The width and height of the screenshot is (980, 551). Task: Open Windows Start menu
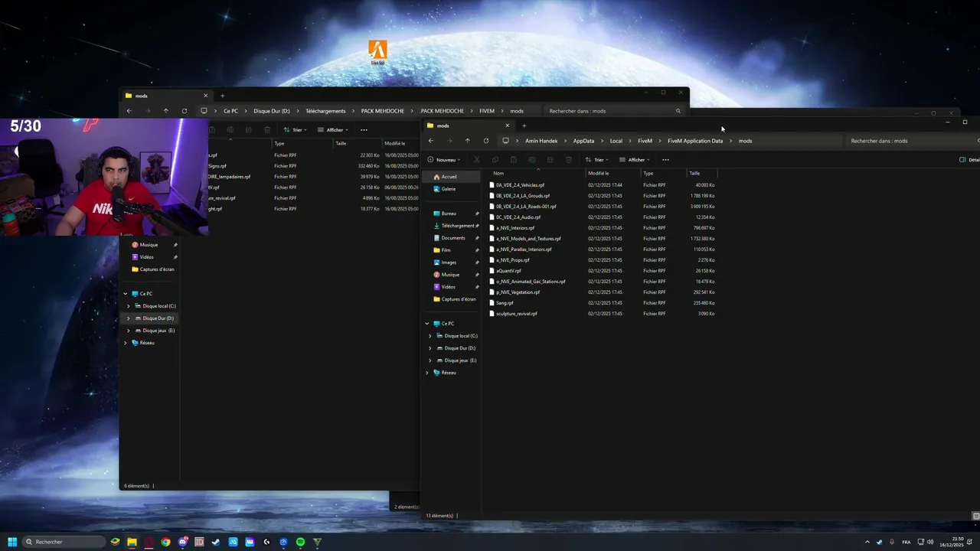pos(12,542)
